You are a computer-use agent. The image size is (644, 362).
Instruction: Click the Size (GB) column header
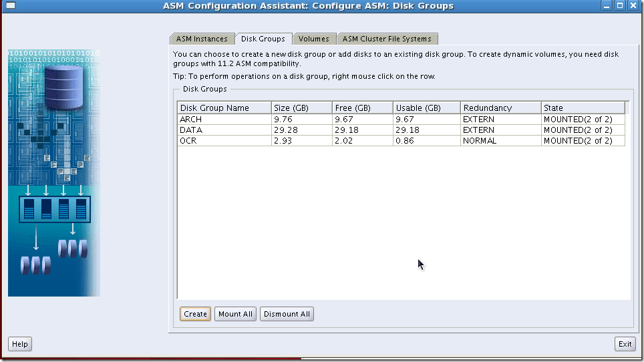tap(301, 108)
